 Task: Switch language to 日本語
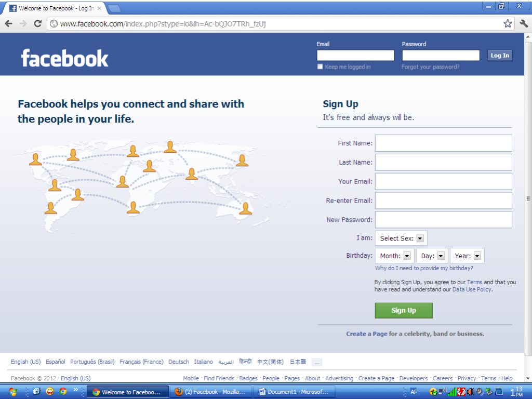click(x=298, y=362)
